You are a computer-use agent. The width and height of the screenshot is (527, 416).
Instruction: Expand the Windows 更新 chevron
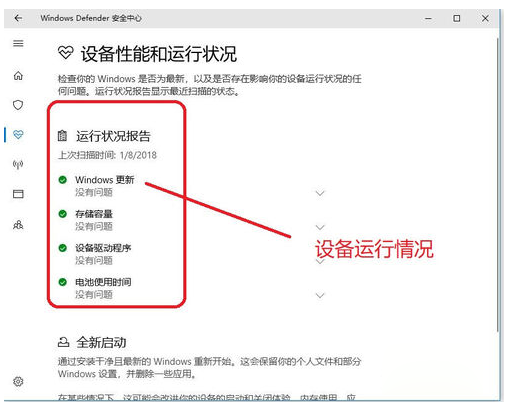320,193
